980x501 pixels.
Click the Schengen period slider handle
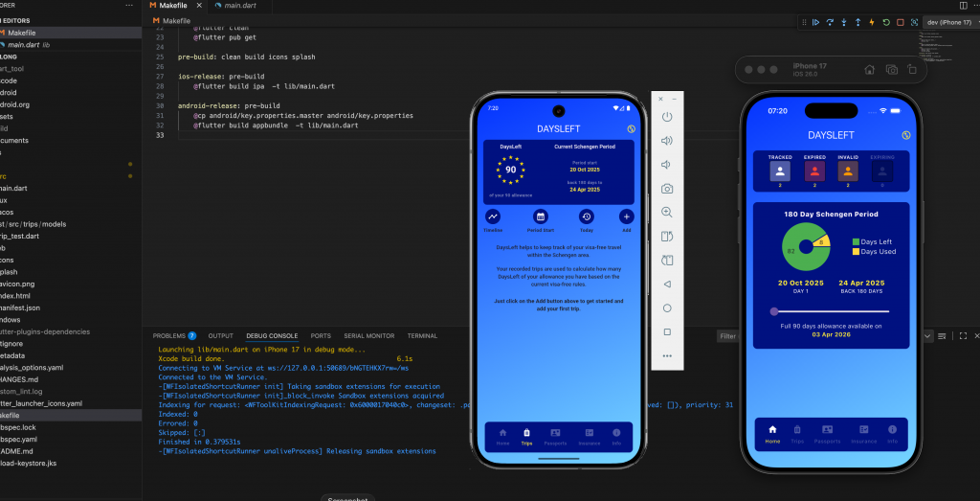click(773, 311)
